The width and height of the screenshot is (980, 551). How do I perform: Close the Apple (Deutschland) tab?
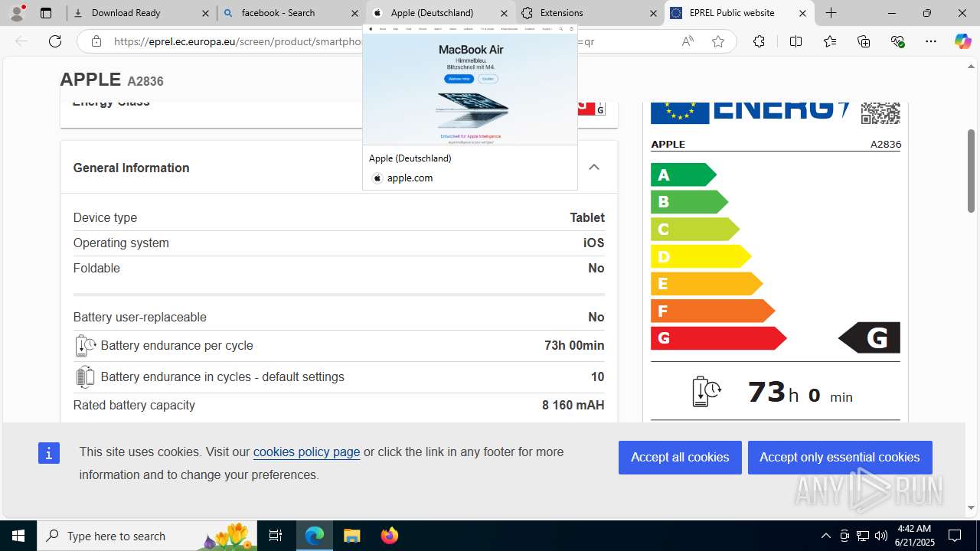pos(504,13)
